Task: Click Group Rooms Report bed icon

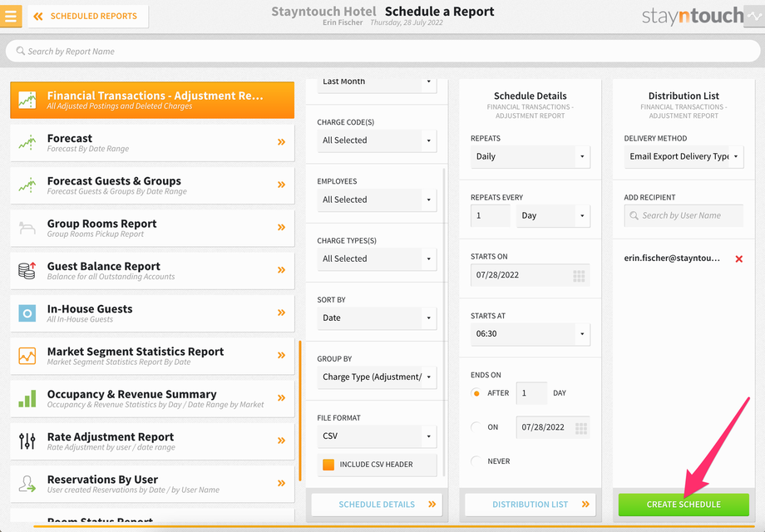Action: pyautogui.click(x=27, y=227)
